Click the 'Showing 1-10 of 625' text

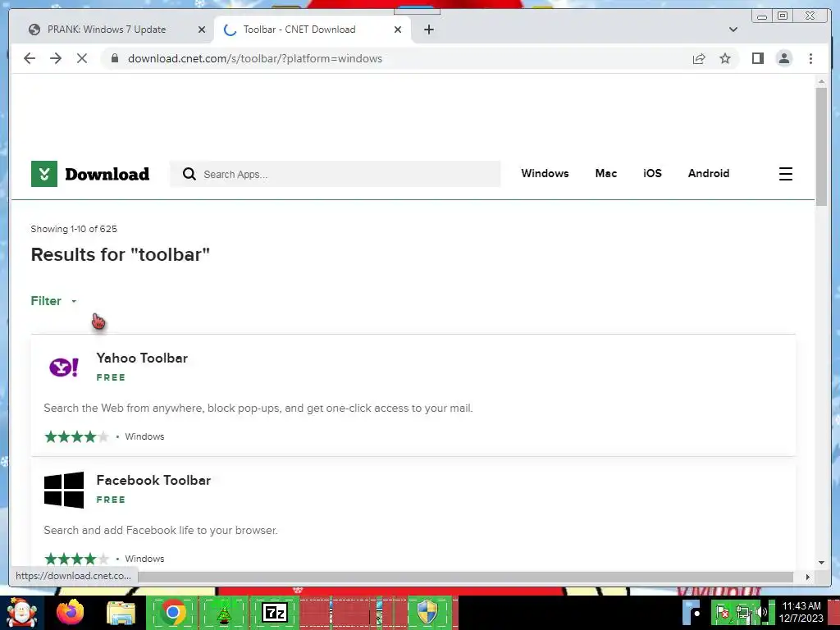tap(73, 229)
